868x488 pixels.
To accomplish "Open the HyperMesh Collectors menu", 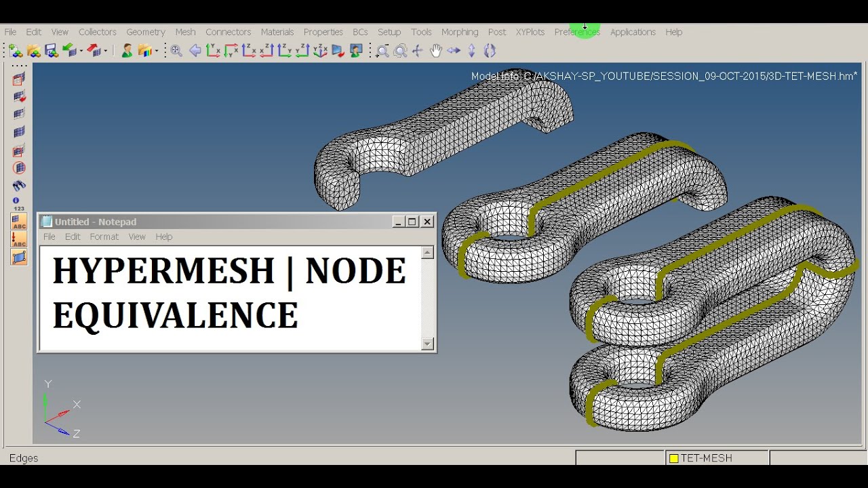I will pyautogui.click(x=98, y=32).
